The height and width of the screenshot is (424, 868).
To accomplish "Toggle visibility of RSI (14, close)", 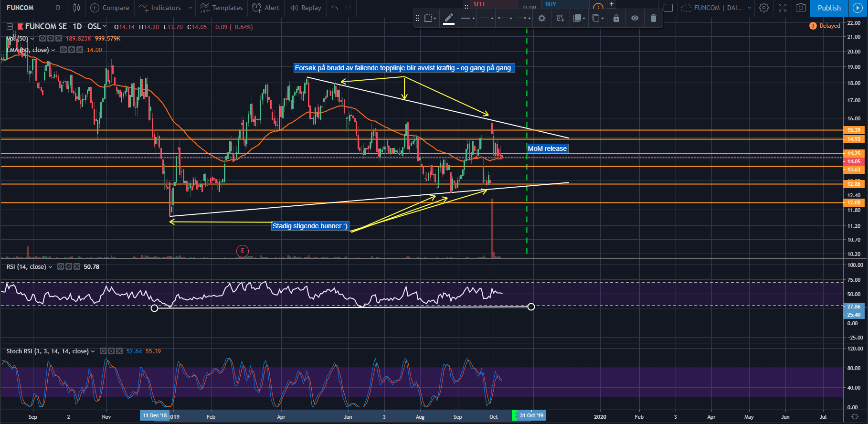I will click(61, 266).
